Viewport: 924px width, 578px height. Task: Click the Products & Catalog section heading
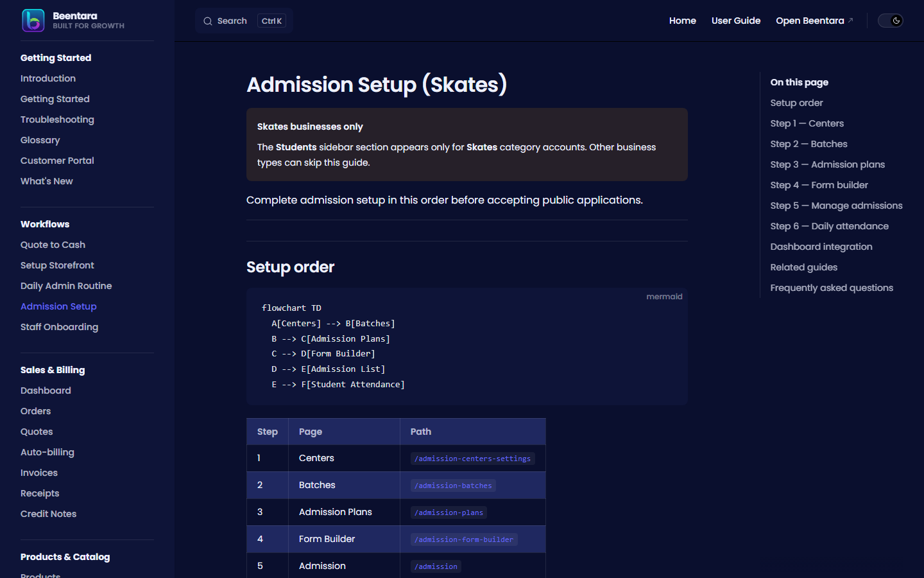point(65,557)
